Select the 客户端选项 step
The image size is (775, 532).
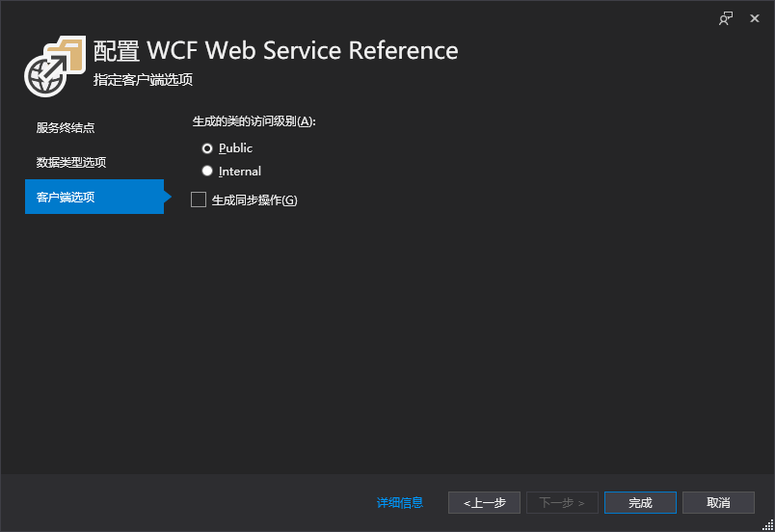(x=94, y=197)
